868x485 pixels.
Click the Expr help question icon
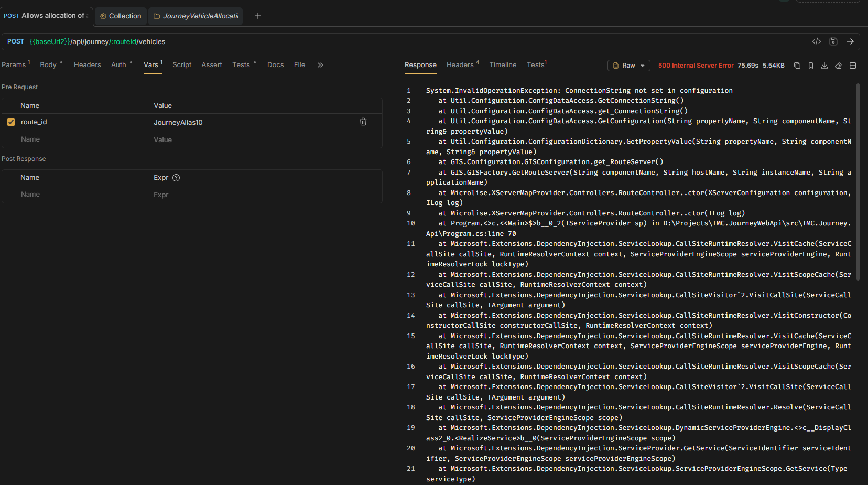(x=176, y=178)
